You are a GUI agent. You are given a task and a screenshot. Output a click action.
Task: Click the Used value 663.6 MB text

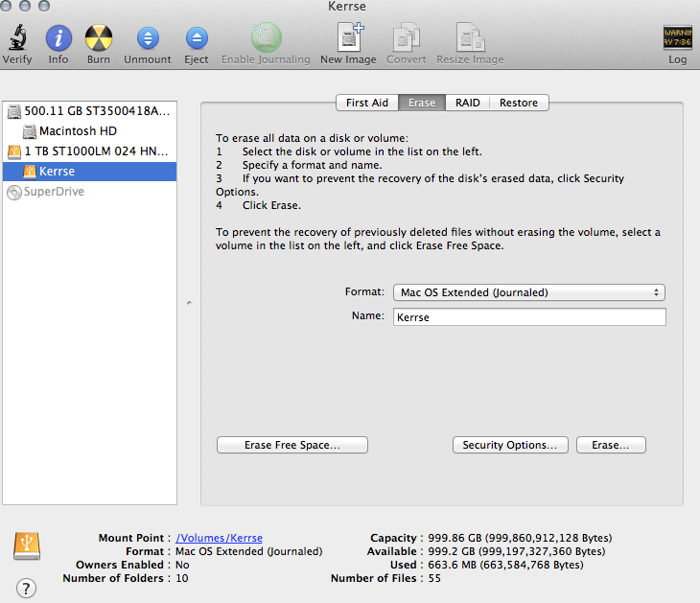tap(505, 565)
